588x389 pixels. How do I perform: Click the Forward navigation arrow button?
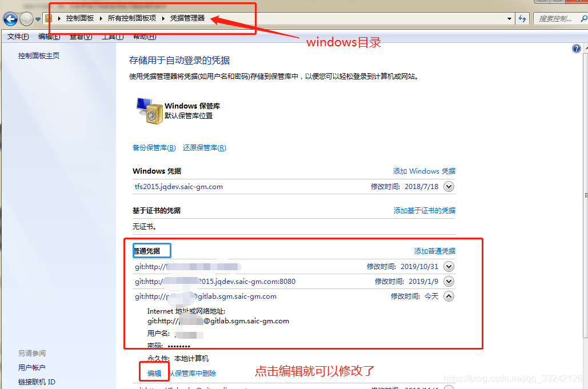click(26, 19)
